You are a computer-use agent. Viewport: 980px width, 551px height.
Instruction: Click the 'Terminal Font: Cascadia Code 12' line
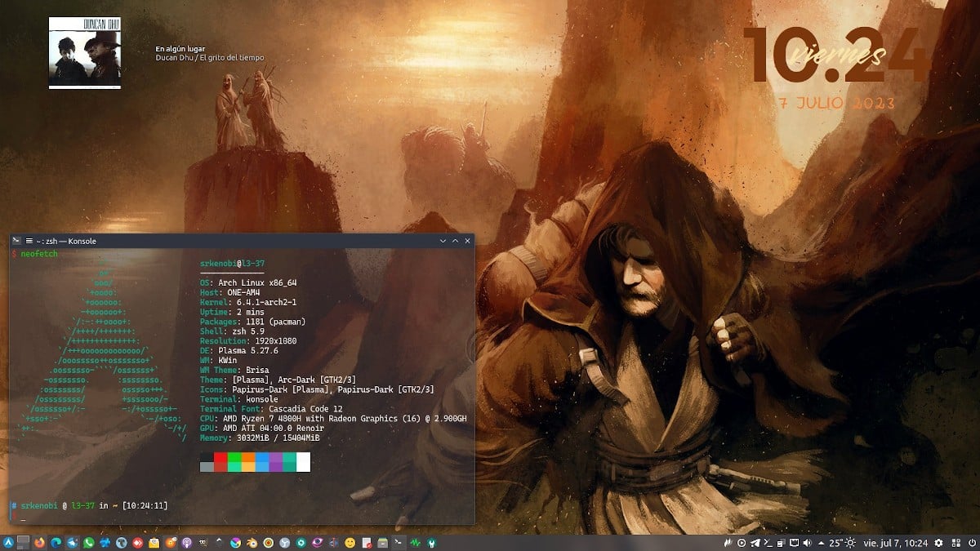click(271, 409)
